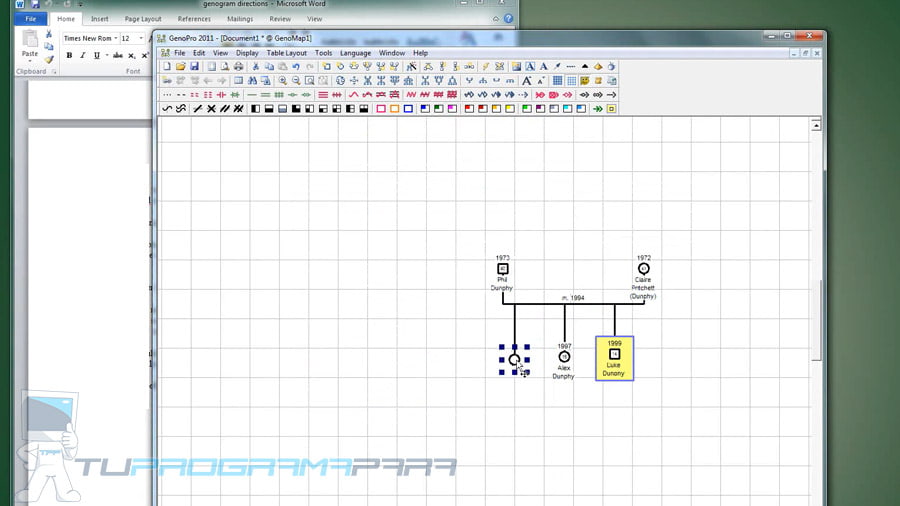Open the Times New Roman font dropdown
900x506 pixels.
pyautogui.click(x=115, y=38)
